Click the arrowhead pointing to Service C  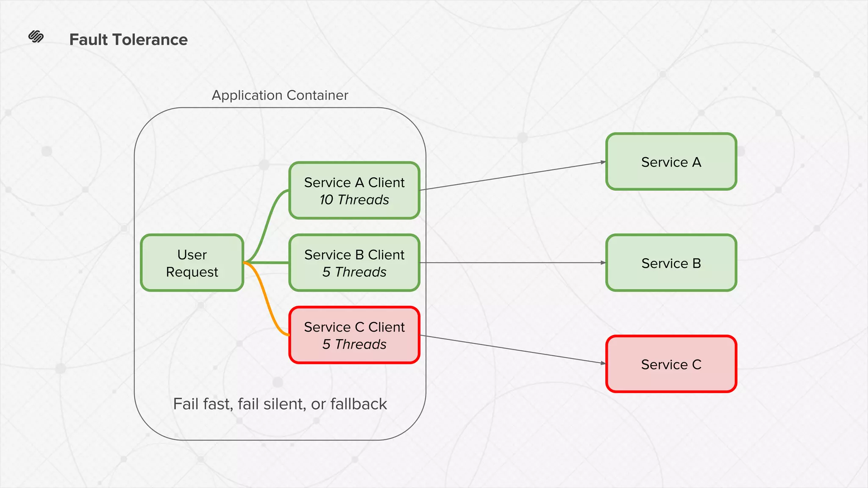click(x=603, y=363)
